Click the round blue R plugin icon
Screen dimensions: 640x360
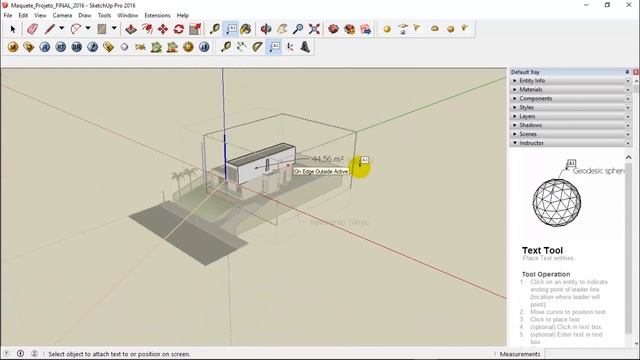44,47
